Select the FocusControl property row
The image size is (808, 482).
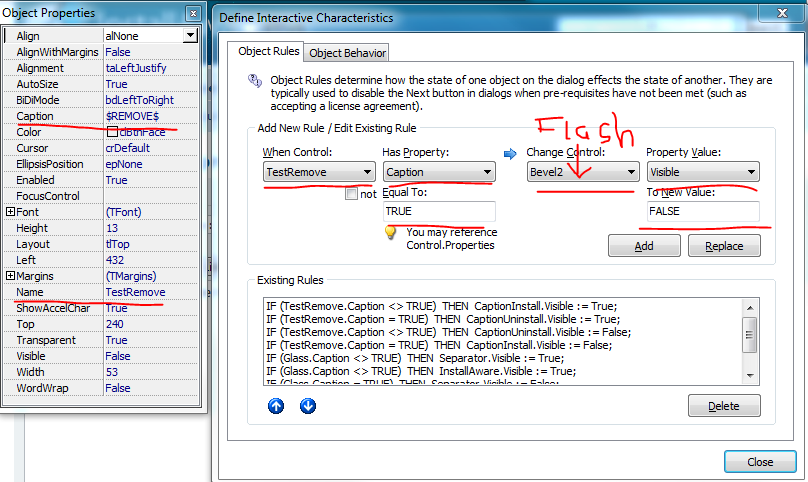point(101,196)
